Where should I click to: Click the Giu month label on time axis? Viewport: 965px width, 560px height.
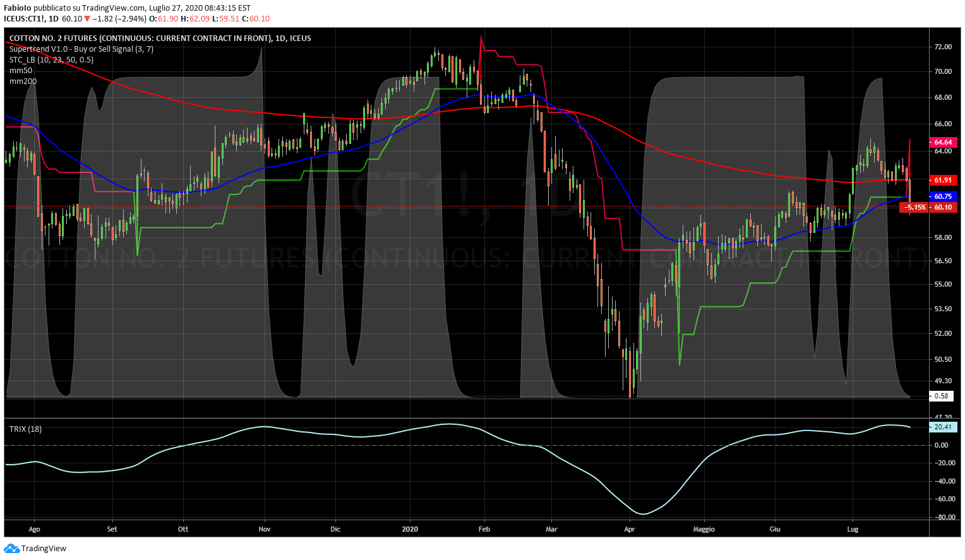click(x=775, y=529)
